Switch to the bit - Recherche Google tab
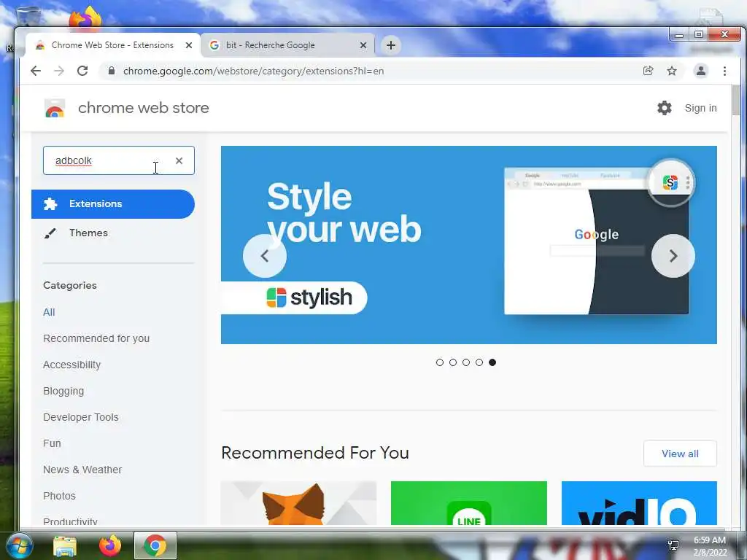Screen dimensions: 747x560 point(287,45)
